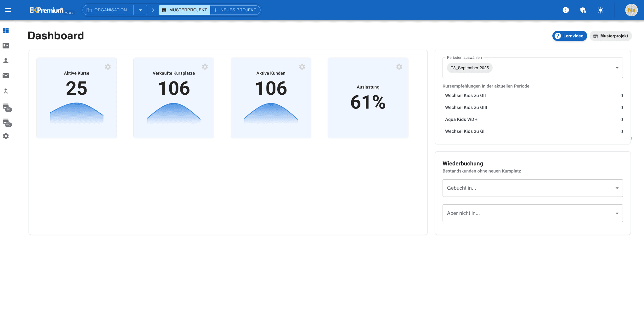The image size is (644, 334).
Task: Click the dashboard icon in the sidebar
Action: click(x=6, y=31)
